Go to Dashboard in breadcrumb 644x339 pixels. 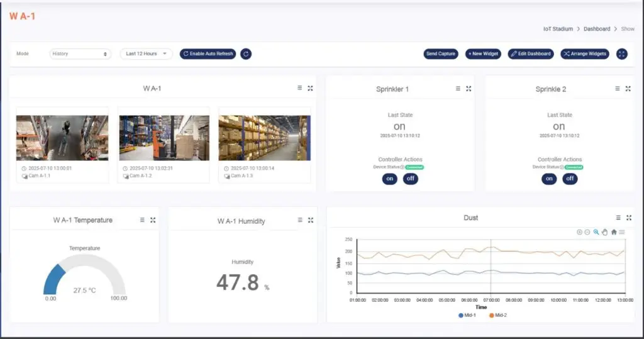[596, 29]
